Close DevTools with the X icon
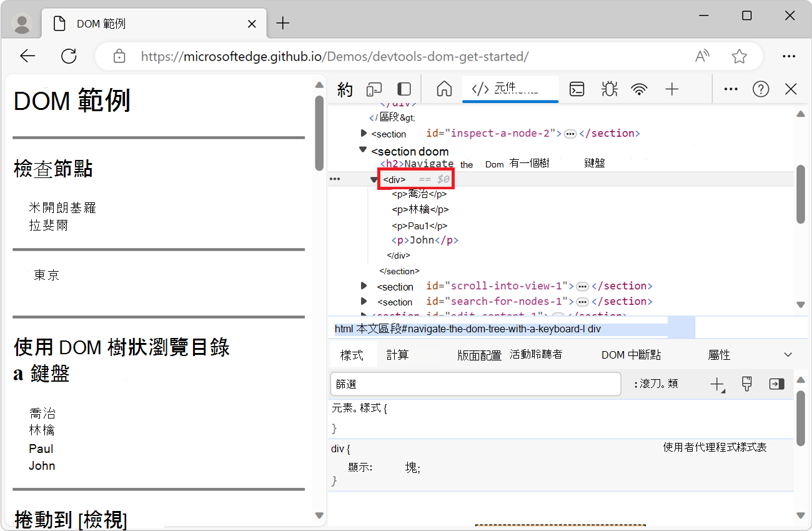The width and height of the screenshot is (812, 531). (x=791, y=89)
